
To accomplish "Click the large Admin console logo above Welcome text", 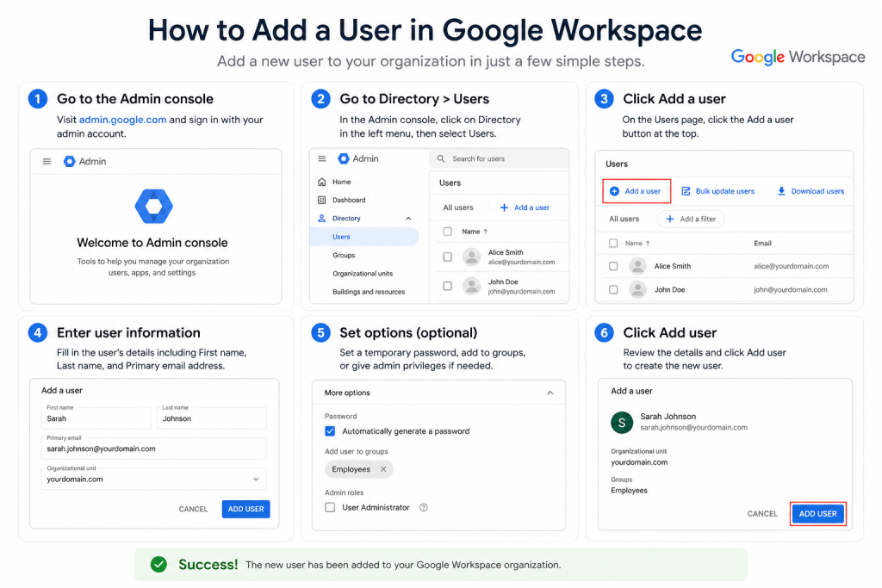I will coord(153,207).
